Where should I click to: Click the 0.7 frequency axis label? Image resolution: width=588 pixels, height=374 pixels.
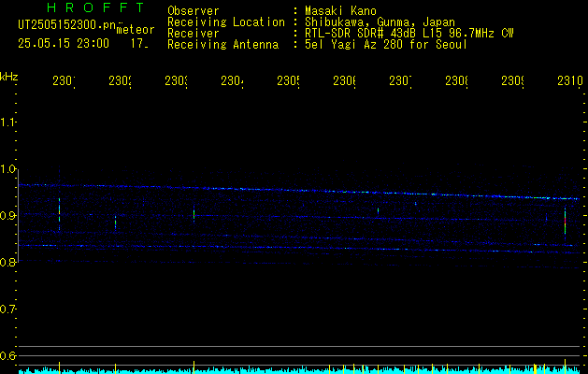click(x=8, y=309)
